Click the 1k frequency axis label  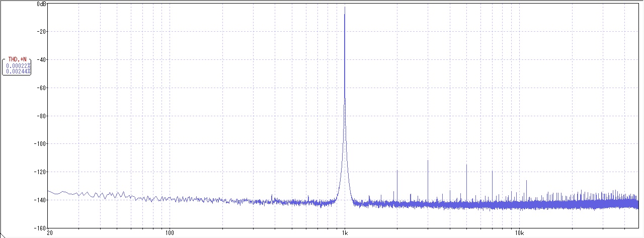click(x=345, y=233)
